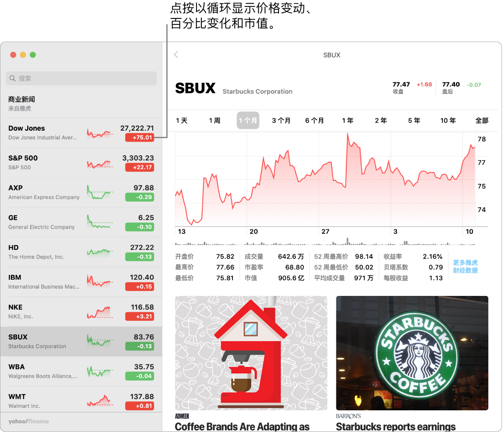The height and width of the screenshot is (434, 504).
Task: Select Dow Jones in watchlist
Action: click(81, 133)
